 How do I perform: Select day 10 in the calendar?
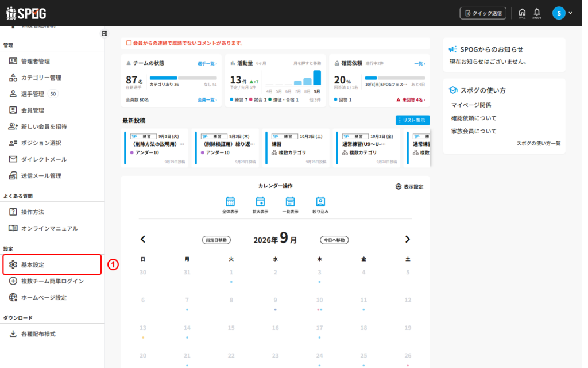point(319,300)
